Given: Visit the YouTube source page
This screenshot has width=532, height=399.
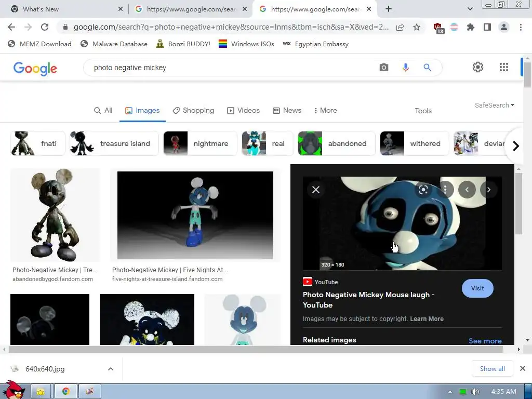Looking at the screenshot, I should (x=477, y=288).
